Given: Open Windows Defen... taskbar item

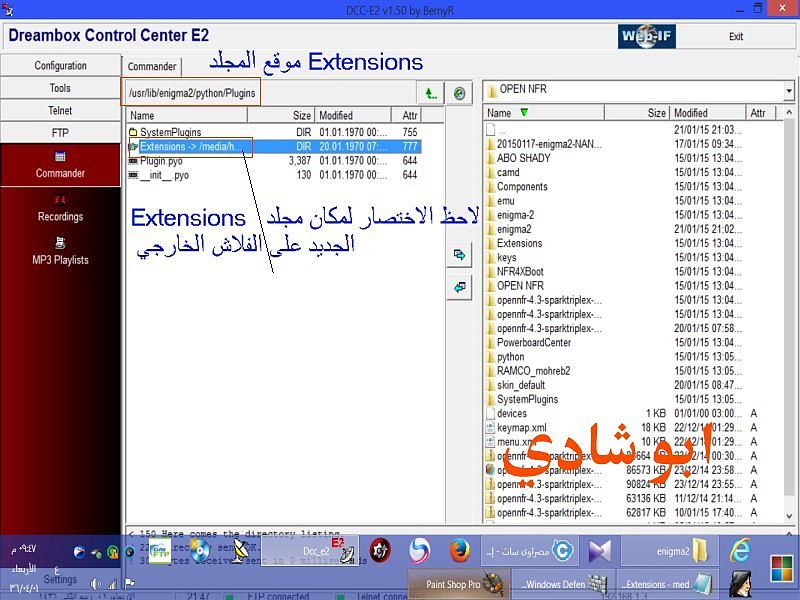Looking at the screenshot, I should [x=563, y=584].
